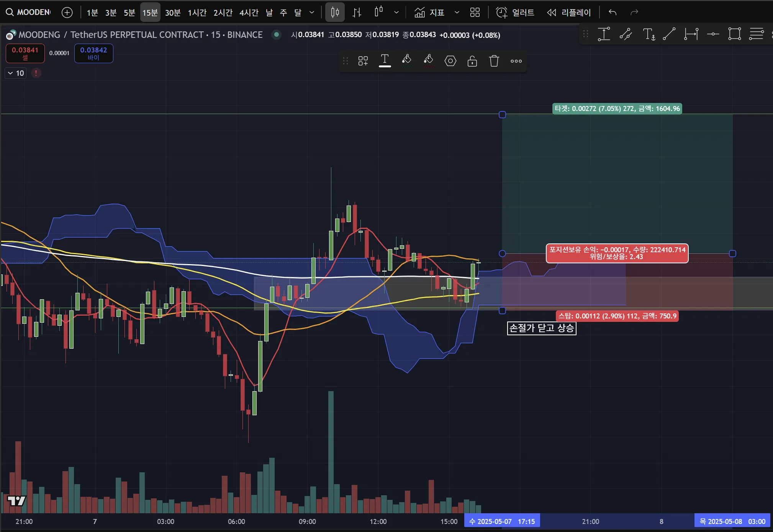
Task: Choose the hollow candles chart type icon
Action: click(378, 12)
